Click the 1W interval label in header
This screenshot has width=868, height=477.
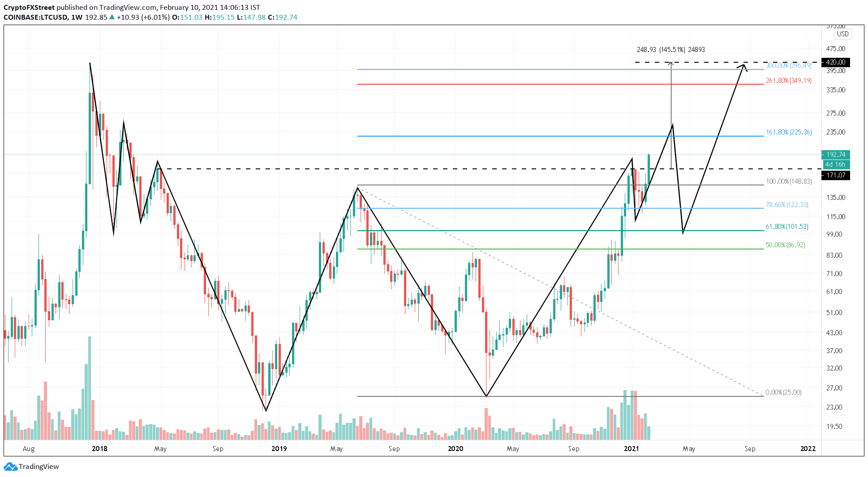(x=77, y=17)
